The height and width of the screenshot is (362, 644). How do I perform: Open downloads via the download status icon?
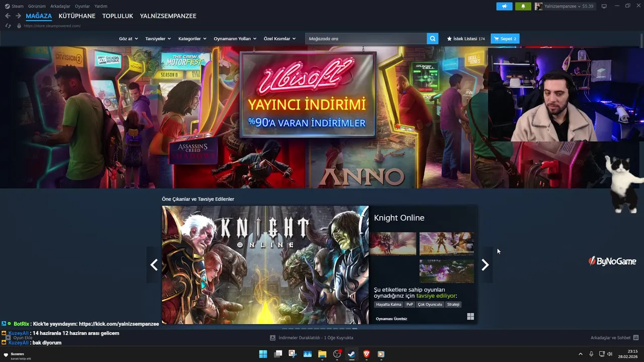tap(273, 338)
